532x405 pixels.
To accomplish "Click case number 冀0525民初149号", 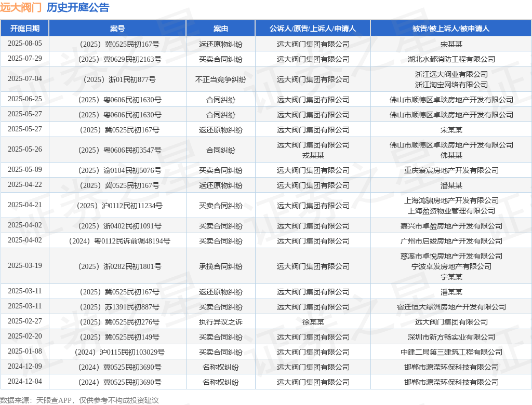I will (x=119, y=337).
